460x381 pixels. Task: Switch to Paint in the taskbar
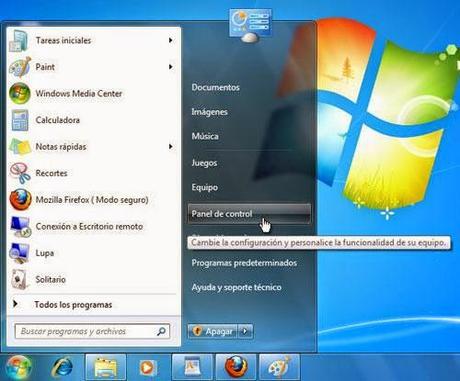[x=279, y=367]
